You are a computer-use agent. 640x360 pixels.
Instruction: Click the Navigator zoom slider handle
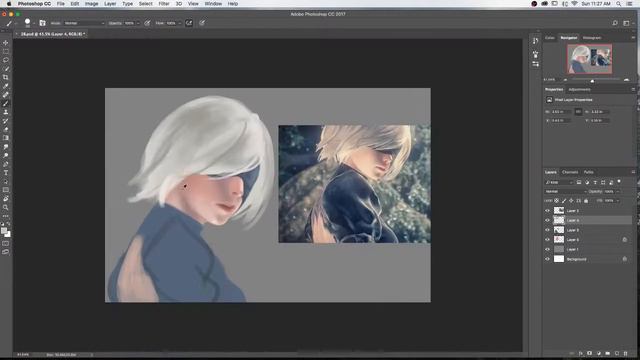click(x=592, y=80)
